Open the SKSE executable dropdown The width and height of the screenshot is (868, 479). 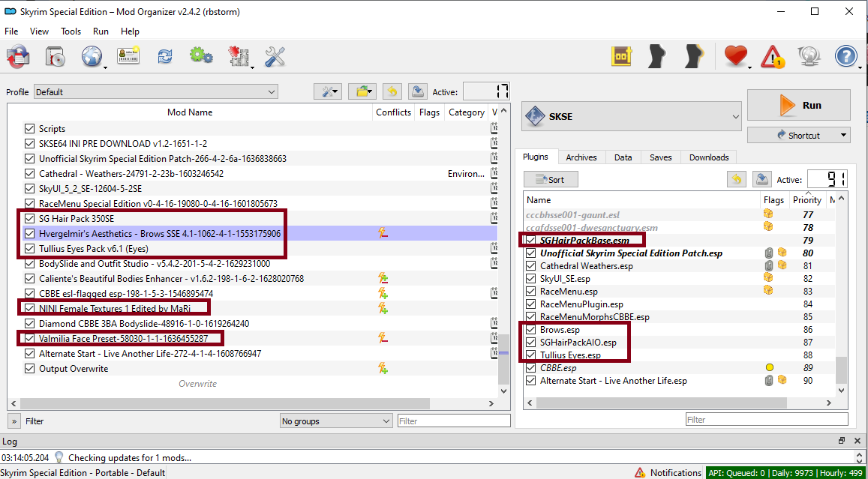(x=631, y=117)
